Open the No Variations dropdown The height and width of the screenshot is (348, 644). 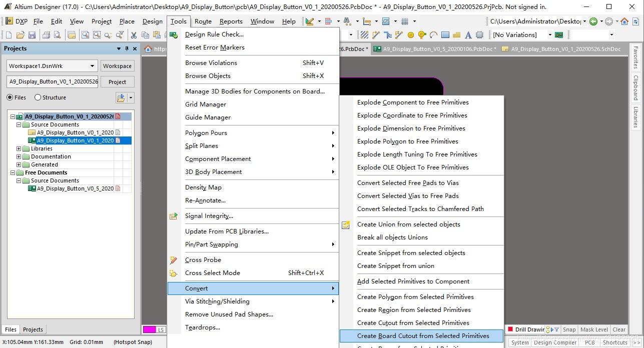[549, 35]
